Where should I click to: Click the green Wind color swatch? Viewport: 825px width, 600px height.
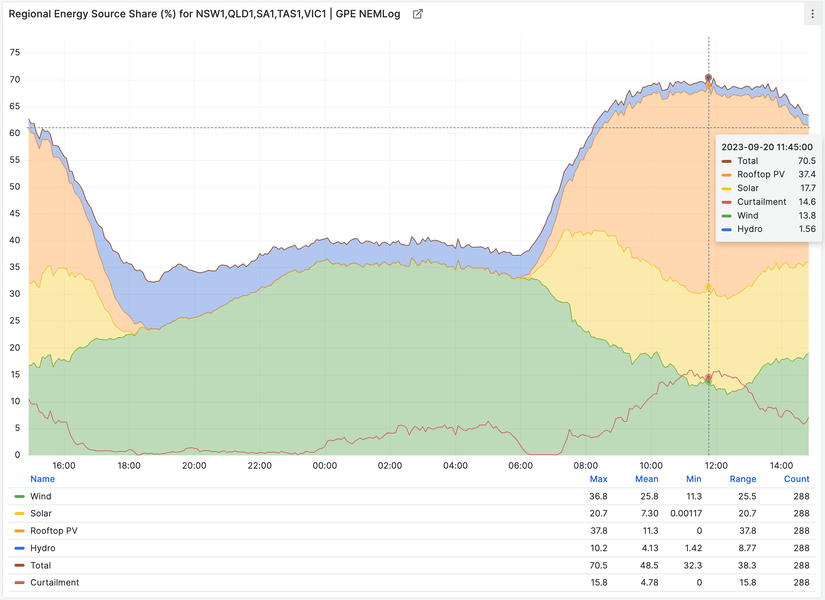coord(19,496)
